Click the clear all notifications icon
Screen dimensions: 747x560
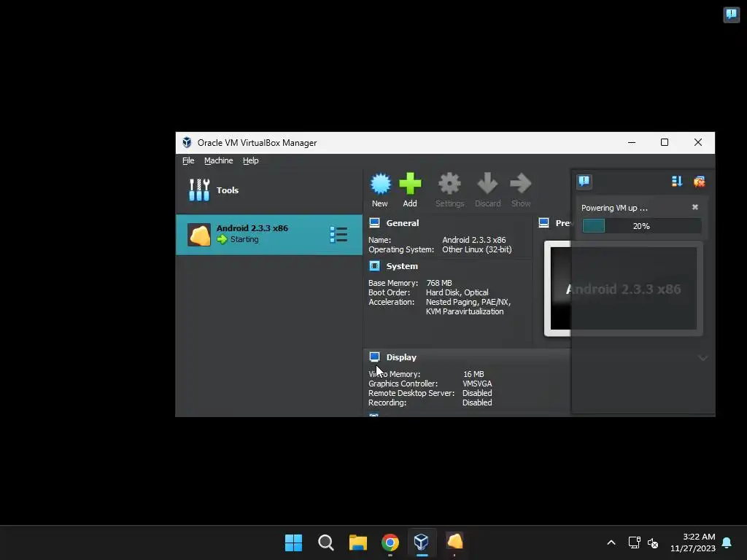(700, 182)
